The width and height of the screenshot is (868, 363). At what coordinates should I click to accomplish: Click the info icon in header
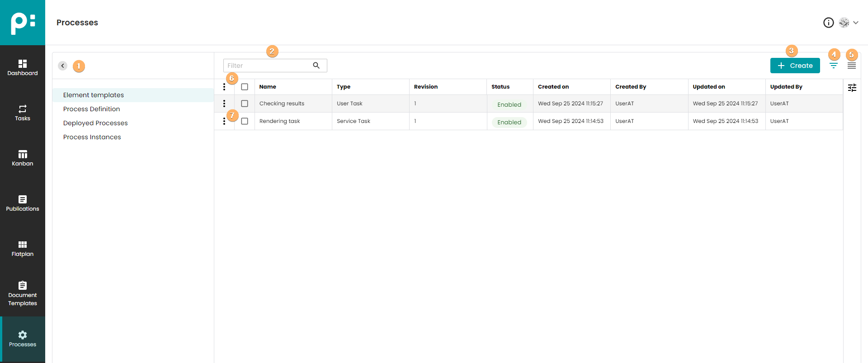coord(828,23)
